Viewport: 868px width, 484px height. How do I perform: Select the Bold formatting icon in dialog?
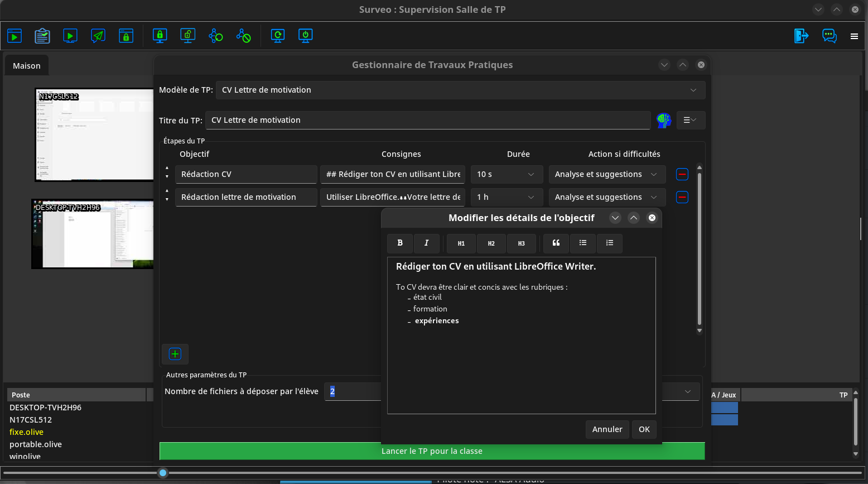coord(400,243)
